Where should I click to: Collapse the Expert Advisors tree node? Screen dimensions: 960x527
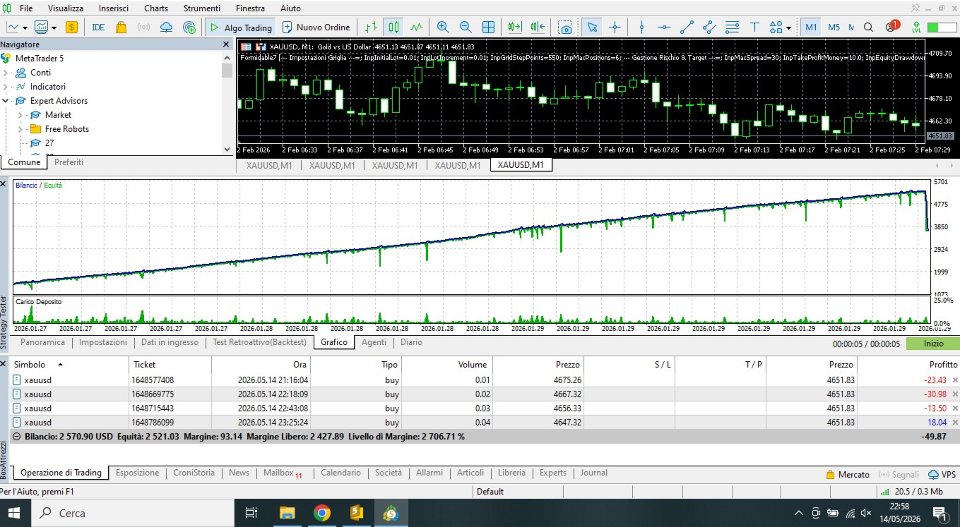6,100
